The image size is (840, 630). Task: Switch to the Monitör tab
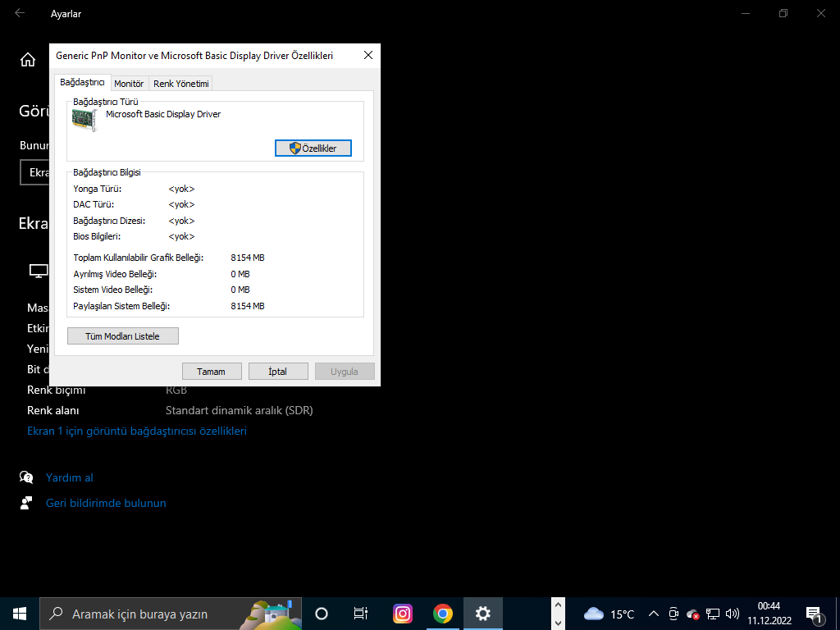[x=129, y=84]
